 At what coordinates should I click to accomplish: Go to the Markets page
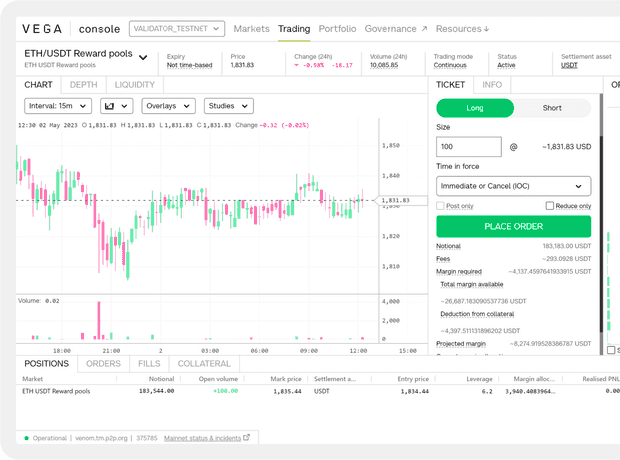(x=251, y=29)
